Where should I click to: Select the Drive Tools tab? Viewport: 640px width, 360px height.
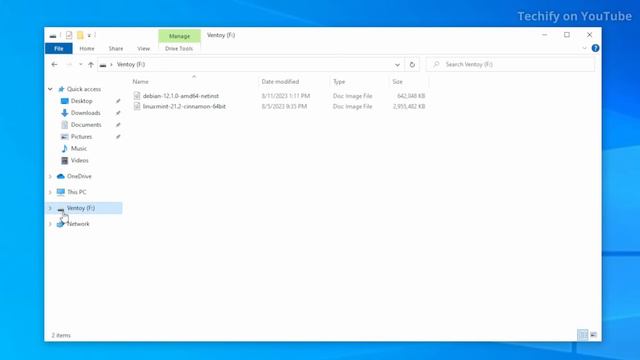pos(179,49)
